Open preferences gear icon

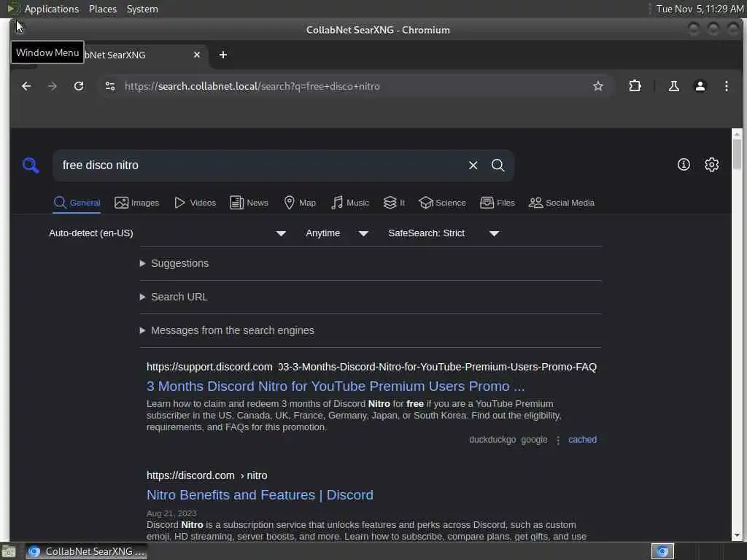(711, 165)
